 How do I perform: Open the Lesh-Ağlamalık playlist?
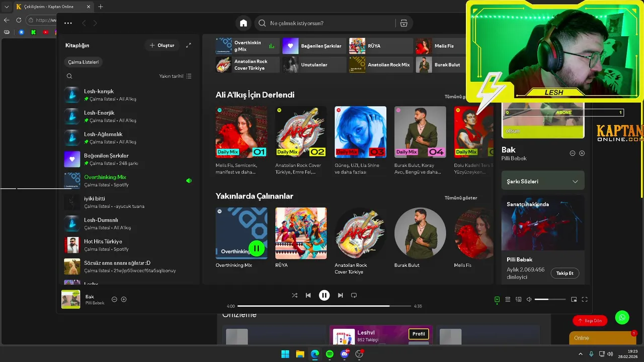pos(128,138)
